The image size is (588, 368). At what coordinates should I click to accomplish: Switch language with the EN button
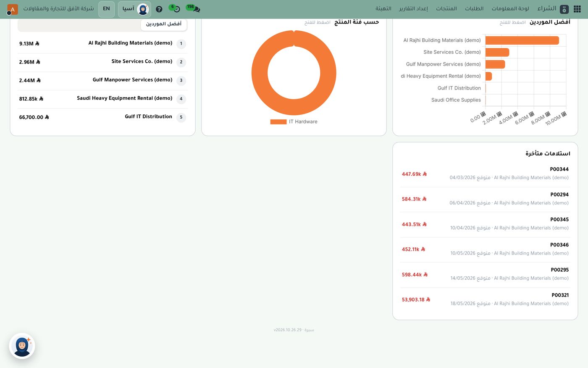pyautogui.click(x=106, y=9)
